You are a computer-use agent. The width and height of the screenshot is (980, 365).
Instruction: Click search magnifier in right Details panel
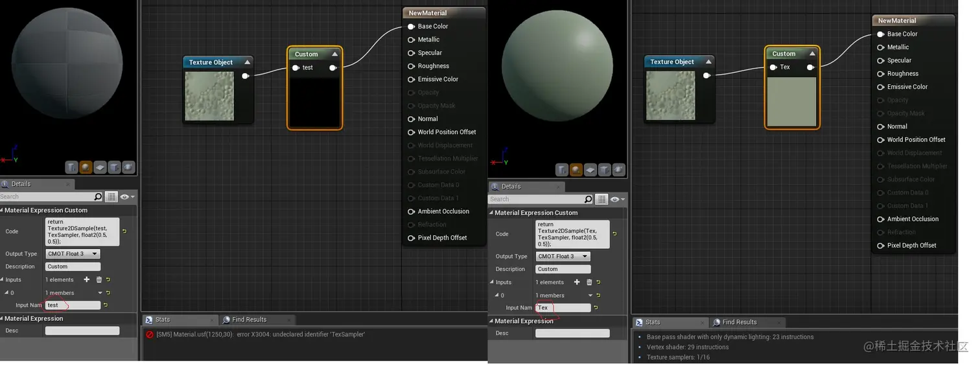point(588,199)
